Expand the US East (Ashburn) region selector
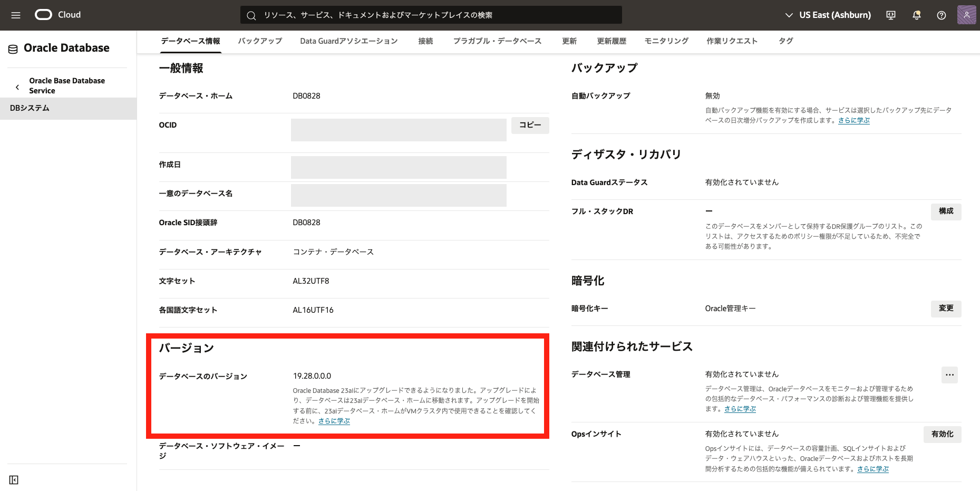 [x=828, y=15]
